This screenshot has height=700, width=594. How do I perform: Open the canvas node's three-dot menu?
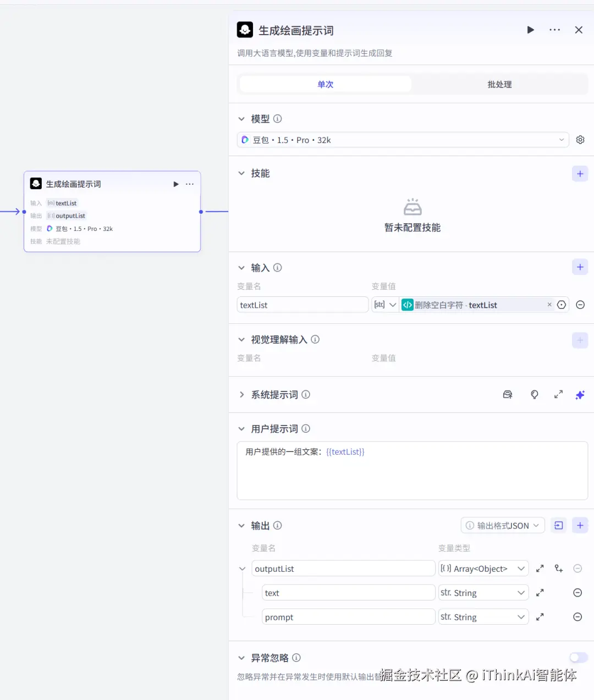click(190, 184)
